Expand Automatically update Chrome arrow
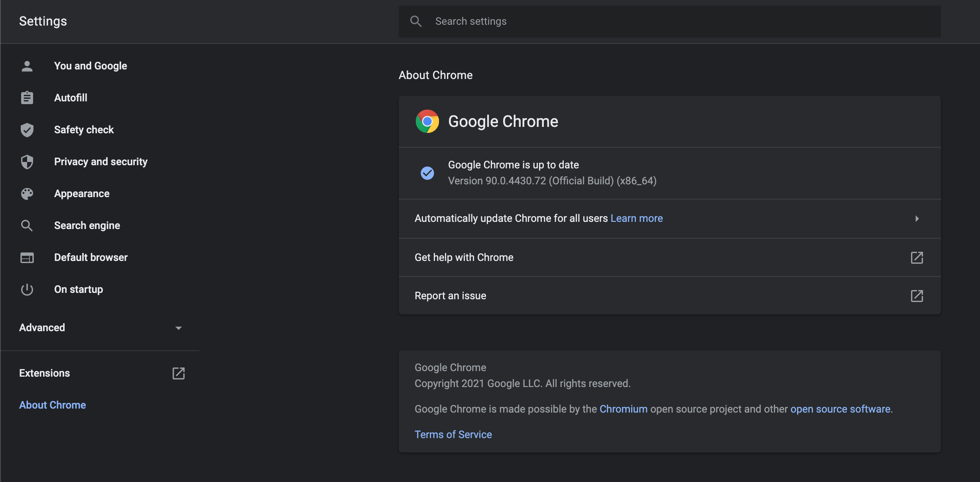980x482 pixels. tap(917, 218)
